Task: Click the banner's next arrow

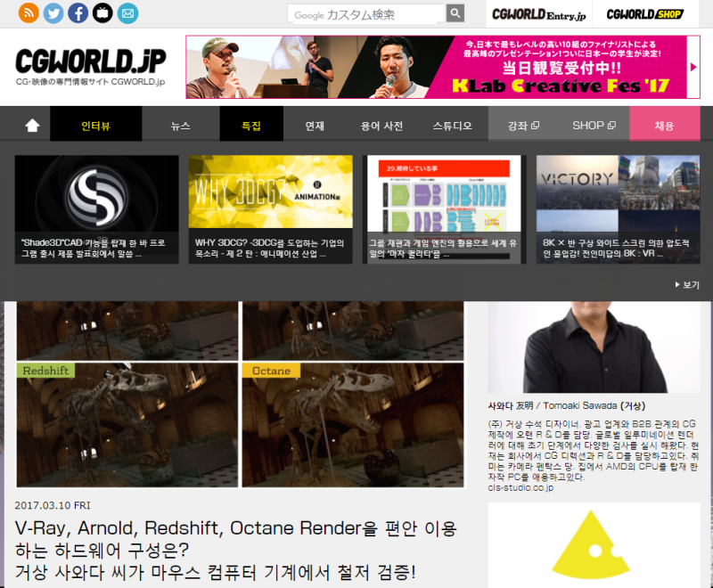Action: pos(693,67)
